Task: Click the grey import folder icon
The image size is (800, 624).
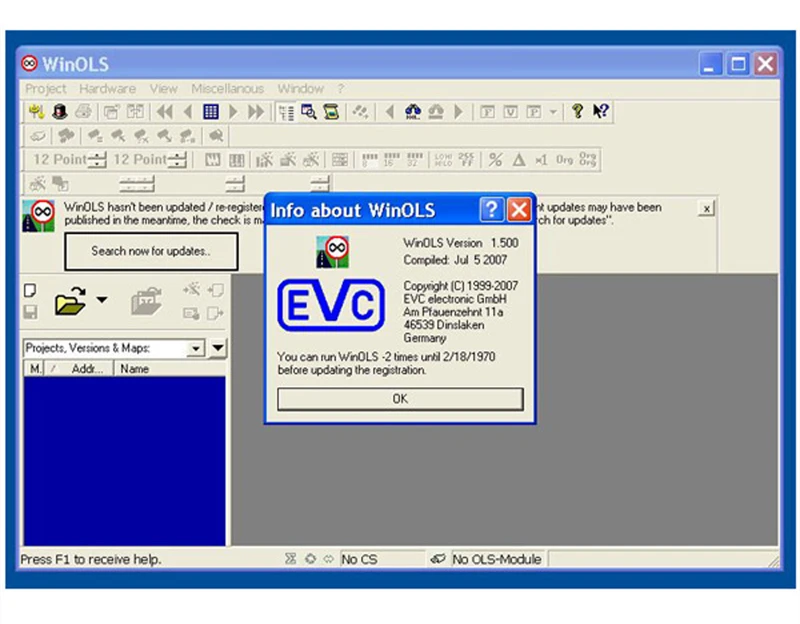Action: (146, 301)
